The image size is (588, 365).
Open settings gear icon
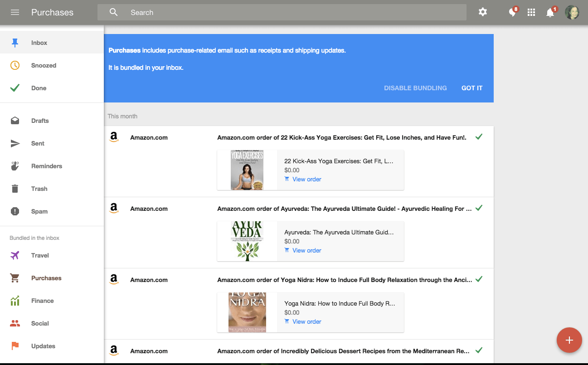click(x=483, y=12)
